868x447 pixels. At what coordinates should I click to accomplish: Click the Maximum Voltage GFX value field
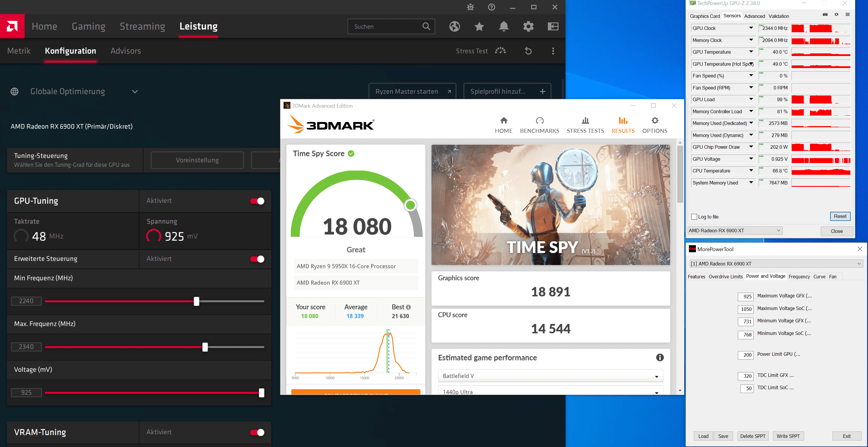click(746, 296)
